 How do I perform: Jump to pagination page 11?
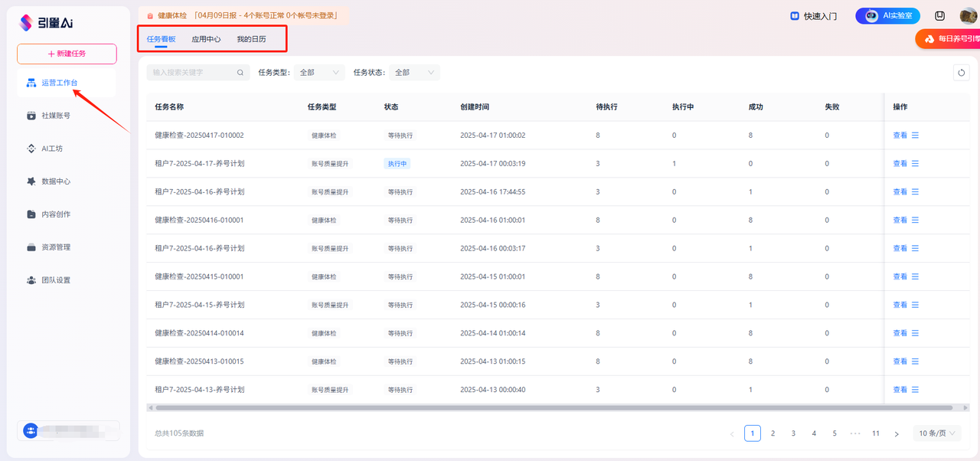pos(876,433)
